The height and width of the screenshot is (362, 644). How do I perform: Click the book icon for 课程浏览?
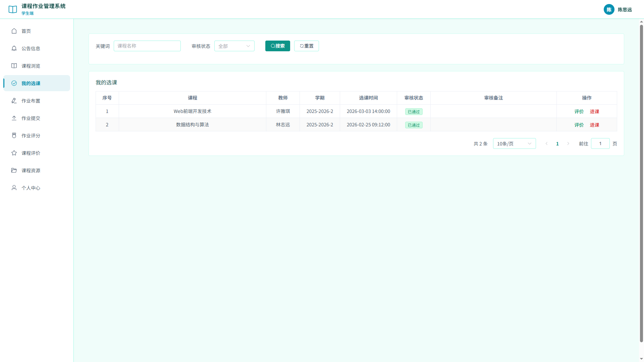tap(14, 66)
